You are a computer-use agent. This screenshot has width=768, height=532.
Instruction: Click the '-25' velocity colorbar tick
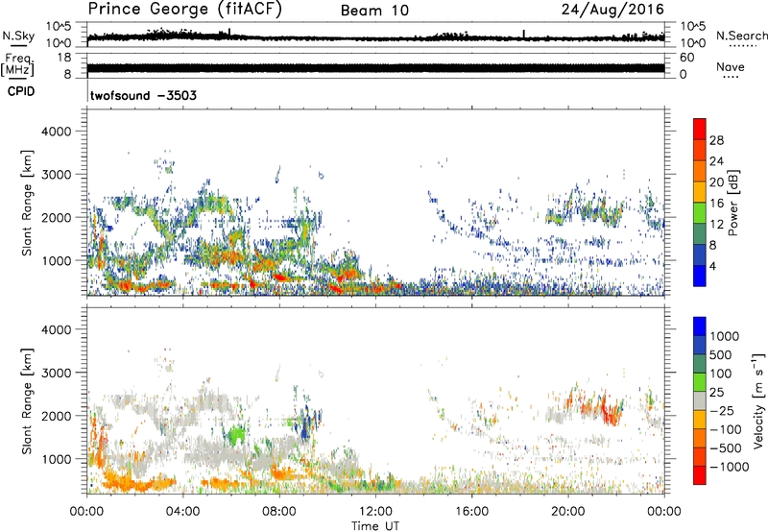click(x=722, y=410)
